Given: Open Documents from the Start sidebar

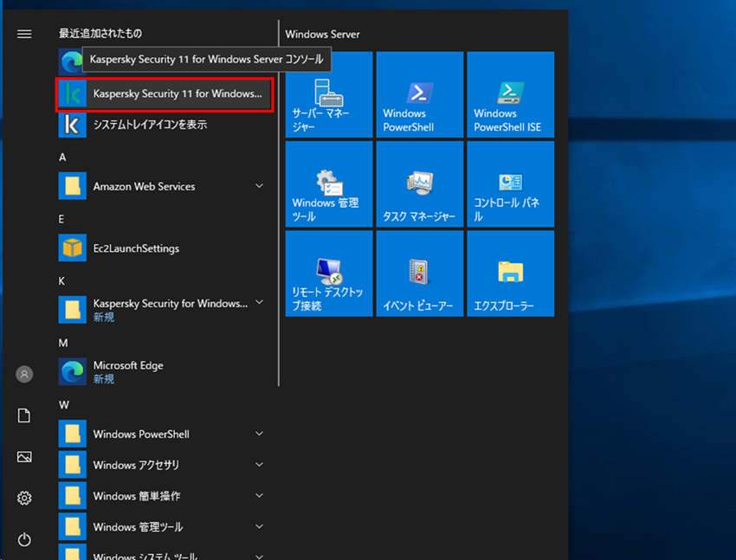Looking at the screenshot, I should (x=24, y=415).
